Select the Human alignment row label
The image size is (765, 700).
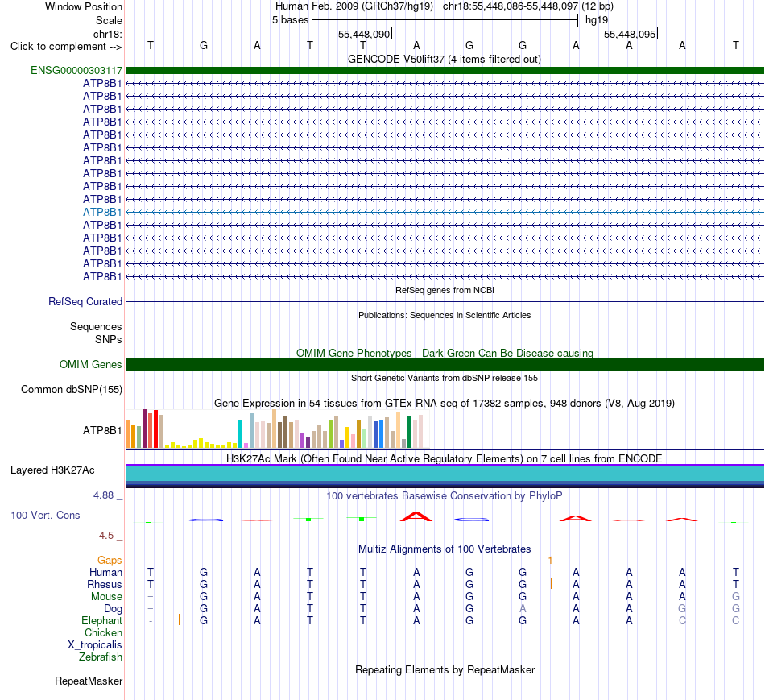[105, 572]
